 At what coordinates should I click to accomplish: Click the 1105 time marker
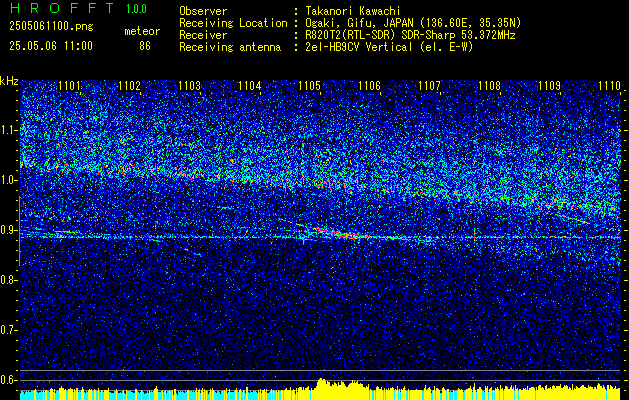[x=310, y=86]
